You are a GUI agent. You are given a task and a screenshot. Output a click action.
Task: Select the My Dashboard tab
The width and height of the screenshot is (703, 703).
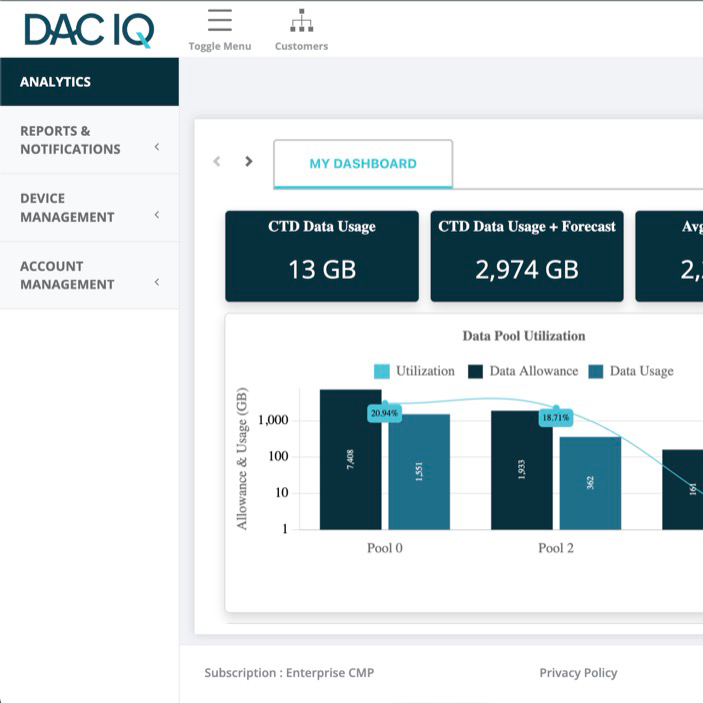pyautogui.click(x=363, y=164)
